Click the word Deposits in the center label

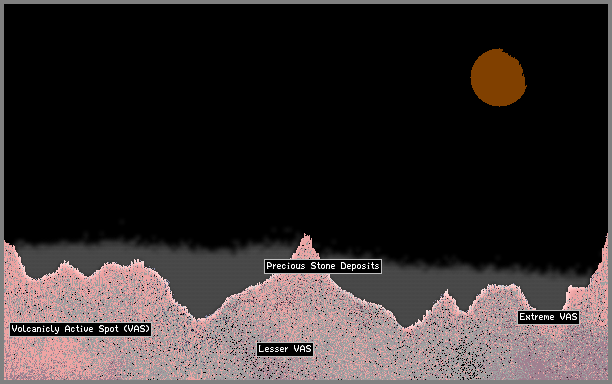point(360,266)
